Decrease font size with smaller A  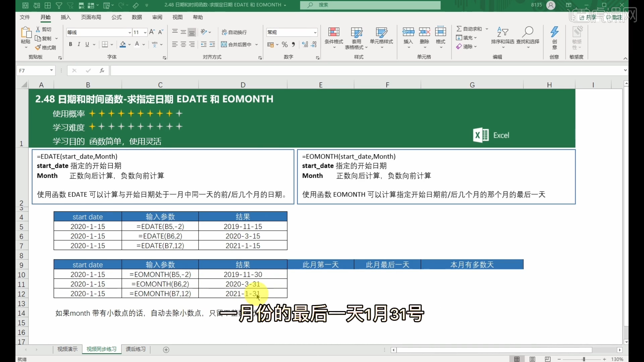[161, 32]
